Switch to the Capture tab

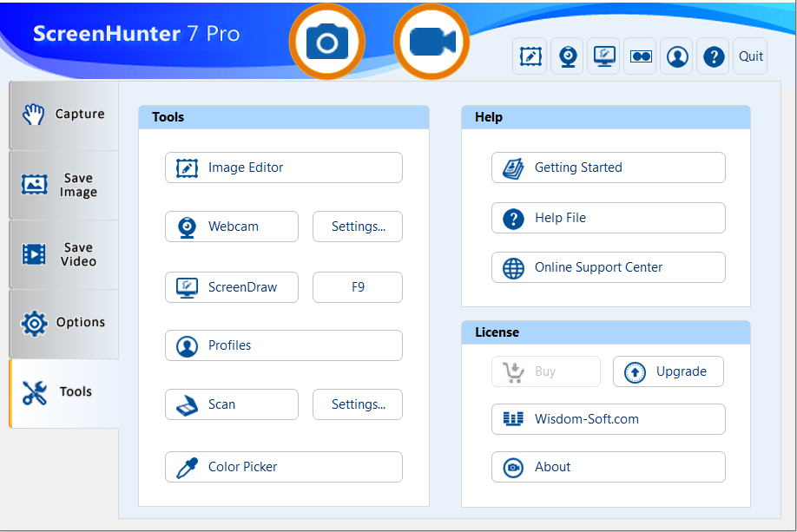click(64, 115)
